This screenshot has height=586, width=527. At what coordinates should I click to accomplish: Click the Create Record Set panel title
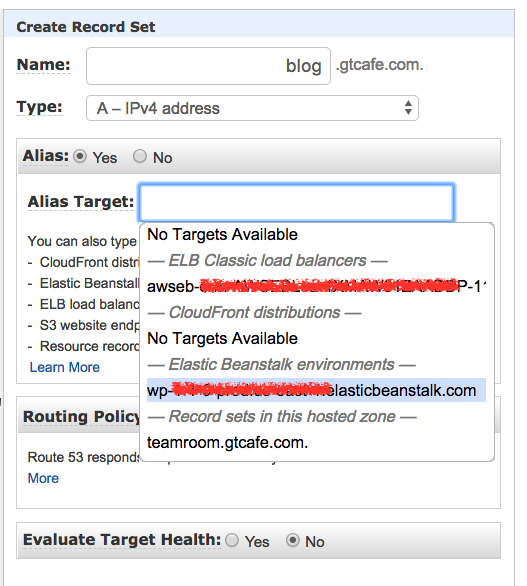pos(86,27)
